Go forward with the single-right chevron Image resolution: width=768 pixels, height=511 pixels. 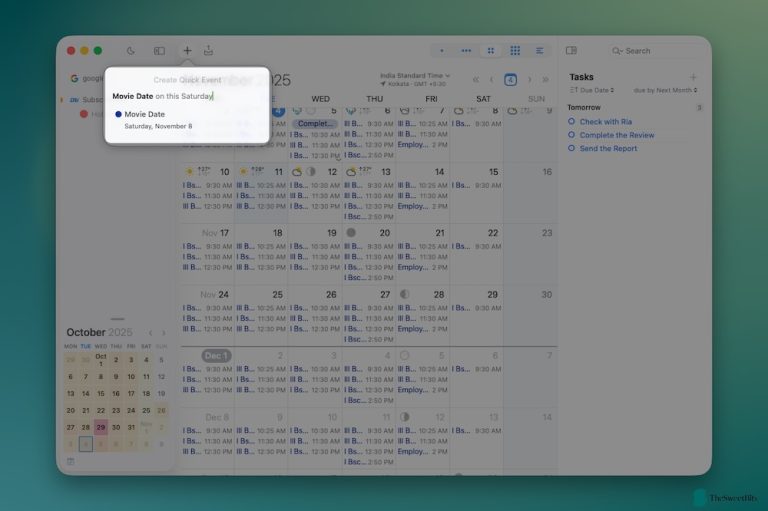coord(529,80)
